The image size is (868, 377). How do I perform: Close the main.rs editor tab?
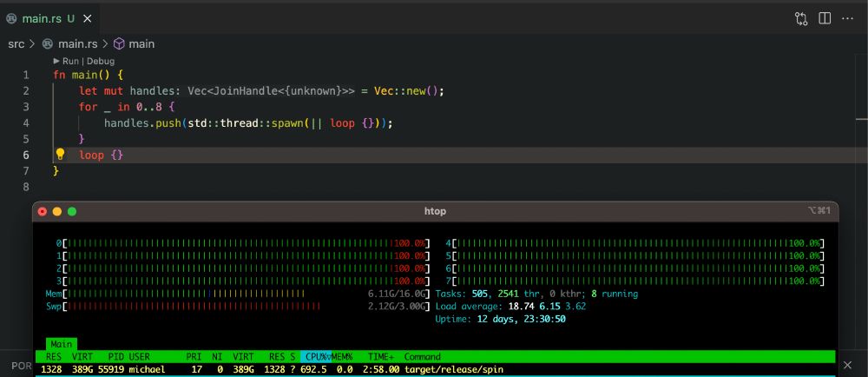tap(87, 19)
